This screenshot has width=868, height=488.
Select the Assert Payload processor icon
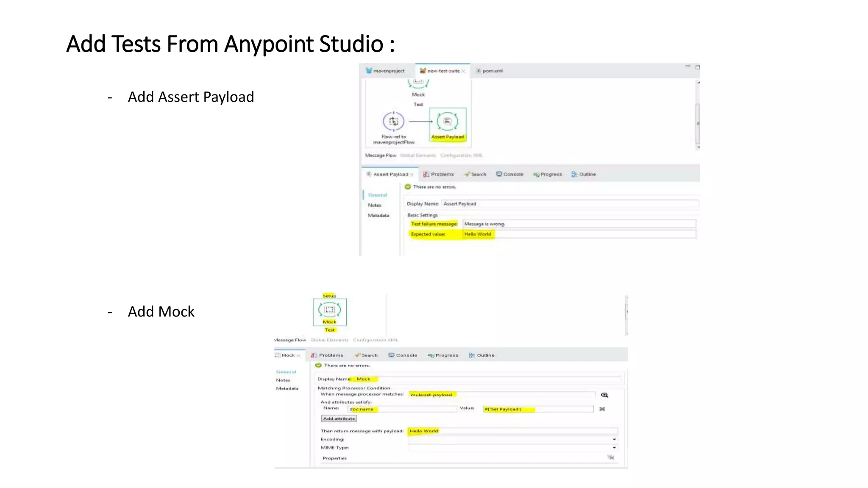tap(447, 122)
